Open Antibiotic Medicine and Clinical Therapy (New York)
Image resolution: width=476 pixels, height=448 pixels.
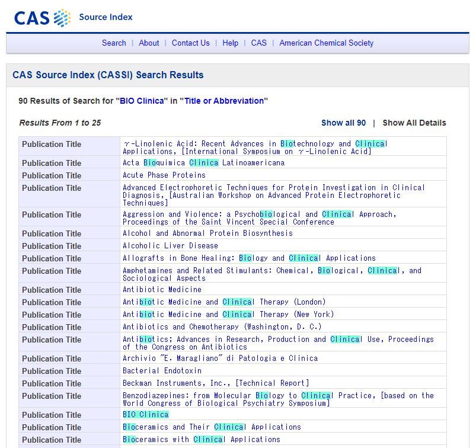coord(228,315)
